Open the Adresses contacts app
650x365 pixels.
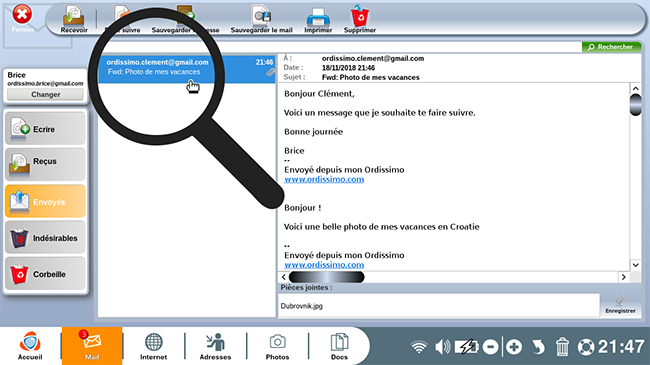point(215,346)
